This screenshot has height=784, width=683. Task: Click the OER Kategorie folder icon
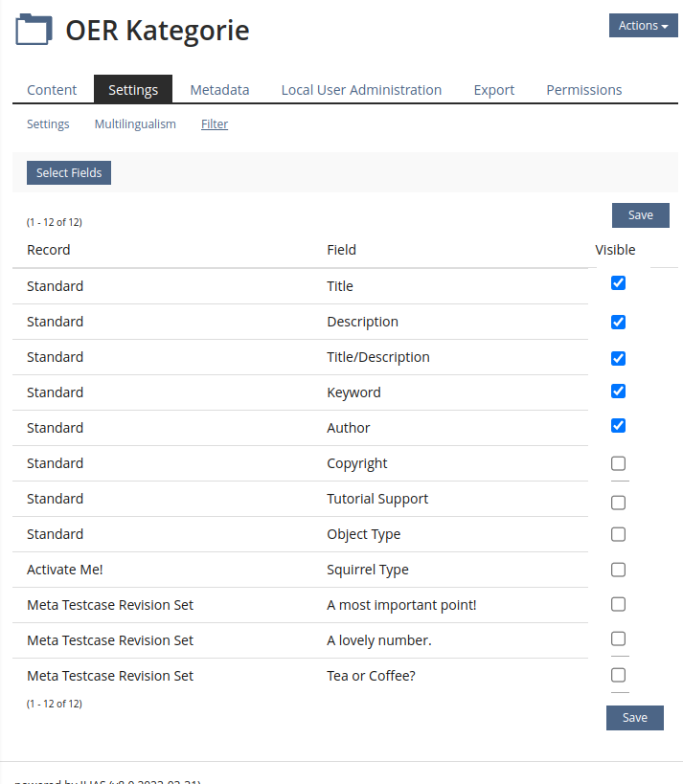coord(34,31)
